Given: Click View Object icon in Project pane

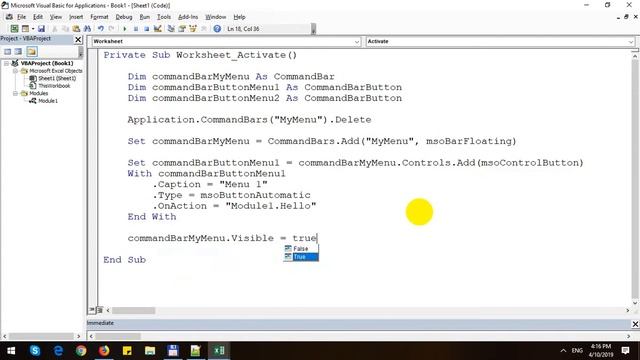Looking at the screenshot, I should (18, 51).
